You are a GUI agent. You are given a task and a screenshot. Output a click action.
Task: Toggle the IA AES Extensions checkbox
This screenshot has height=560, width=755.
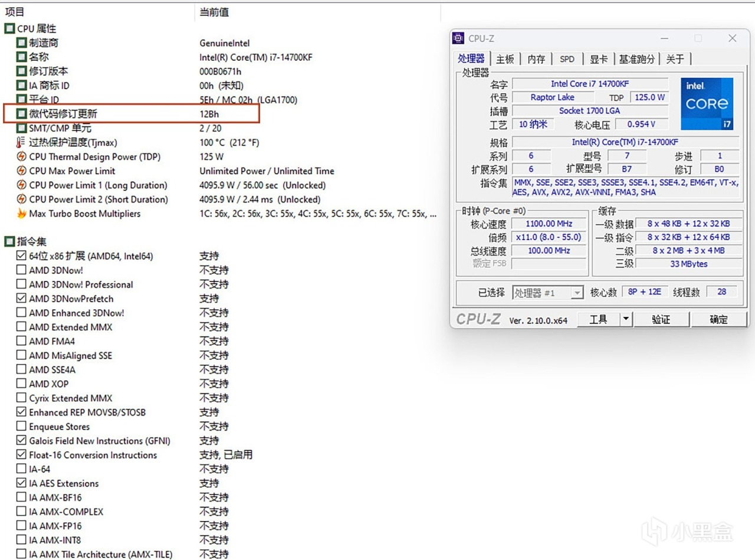click(21, 483)
